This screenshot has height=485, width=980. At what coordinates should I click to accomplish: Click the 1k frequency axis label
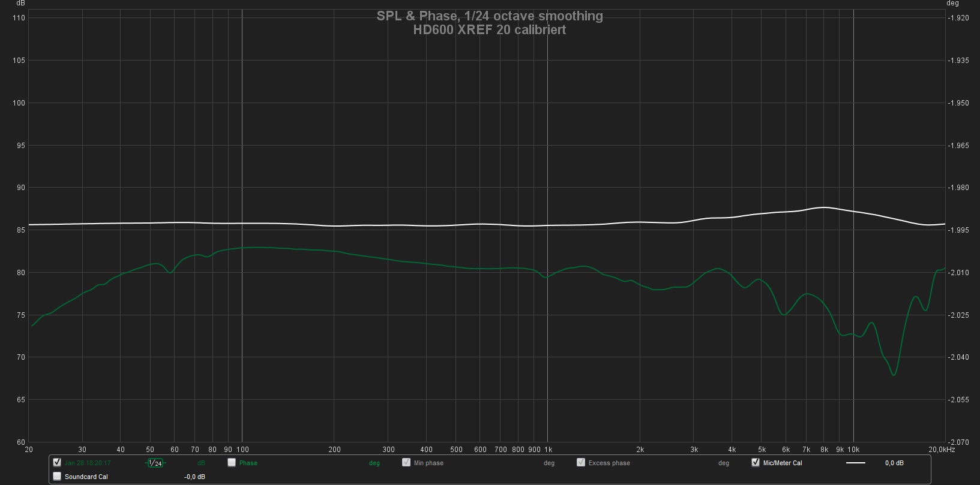click(548, 450)
